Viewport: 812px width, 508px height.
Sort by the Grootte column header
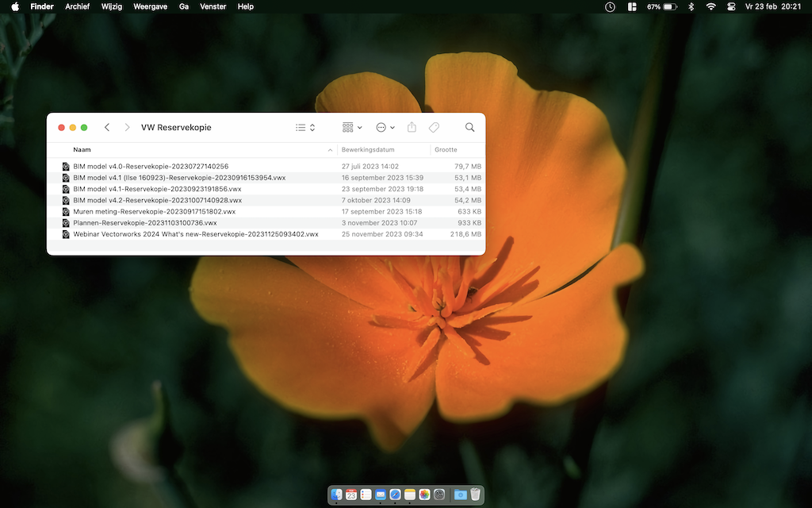coord(446,150)
